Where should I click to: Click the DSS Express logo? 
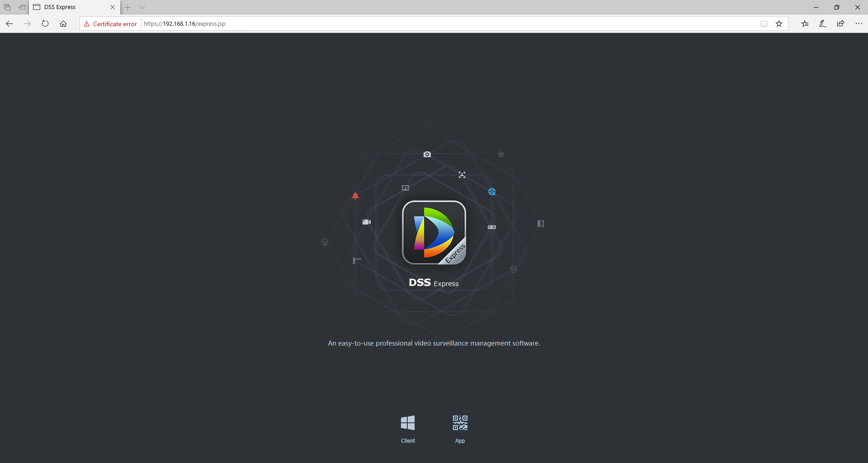point(434,233)
